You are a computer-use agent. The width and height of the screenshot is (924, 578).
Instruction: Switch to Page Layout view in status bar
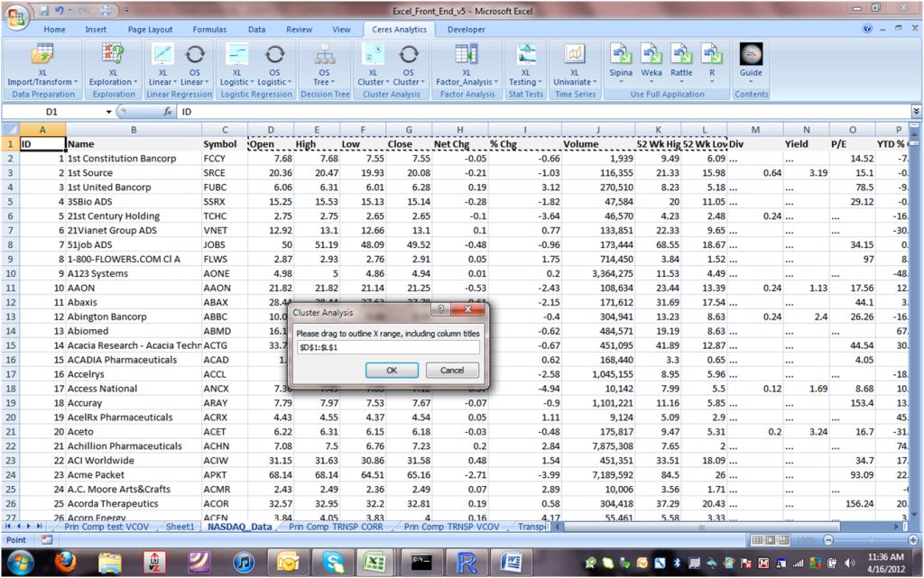point(771,540)
